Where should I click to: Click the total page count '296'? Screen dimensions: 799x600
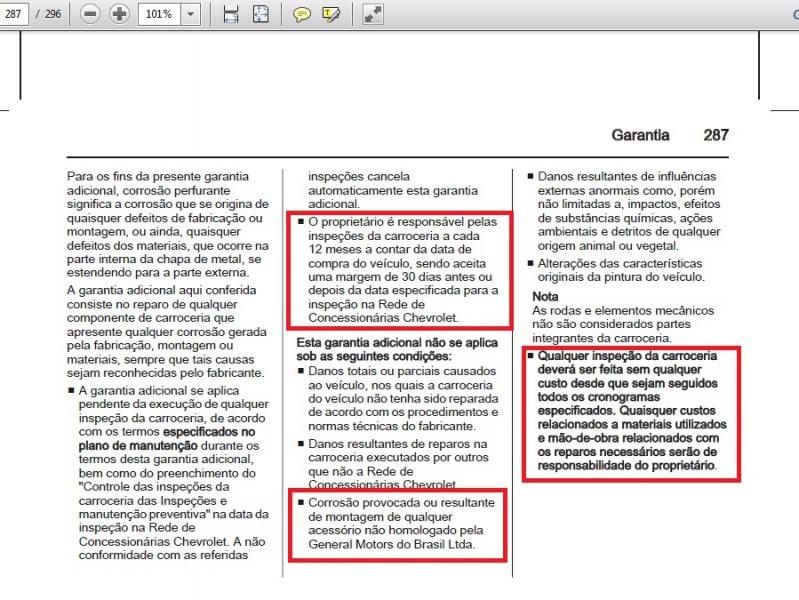tap(52, 14)
